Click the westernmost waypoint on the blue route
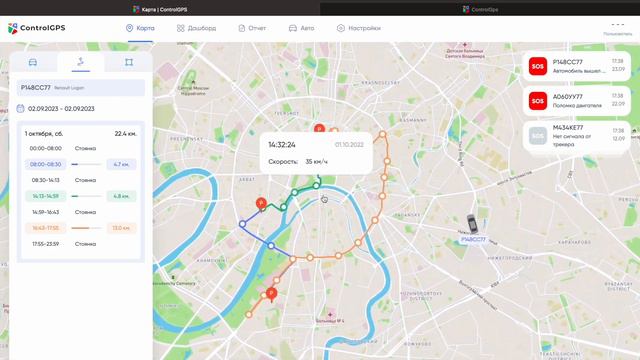 pos(242,224)
